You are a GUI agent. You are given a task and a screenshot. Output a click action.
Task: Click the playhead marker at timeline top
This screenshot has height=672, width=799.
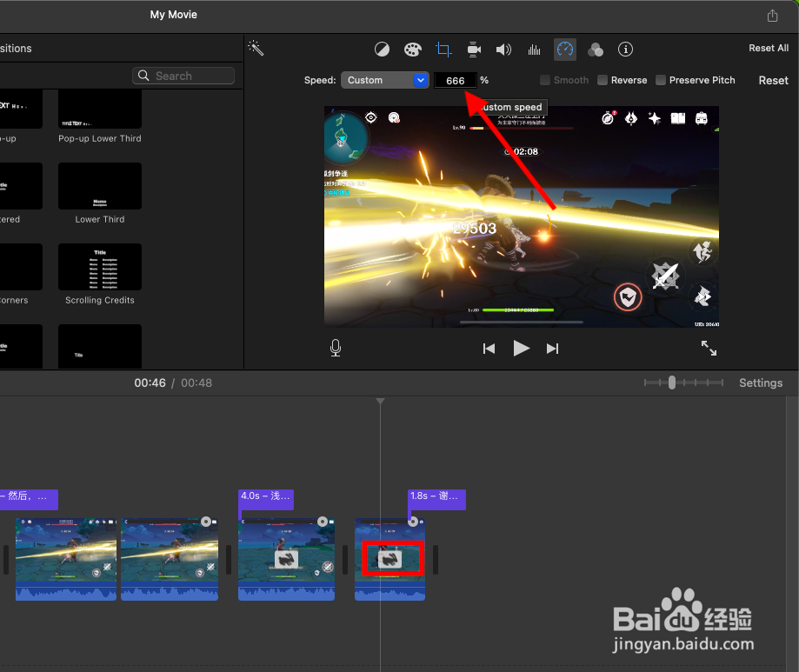pos(380,402)
